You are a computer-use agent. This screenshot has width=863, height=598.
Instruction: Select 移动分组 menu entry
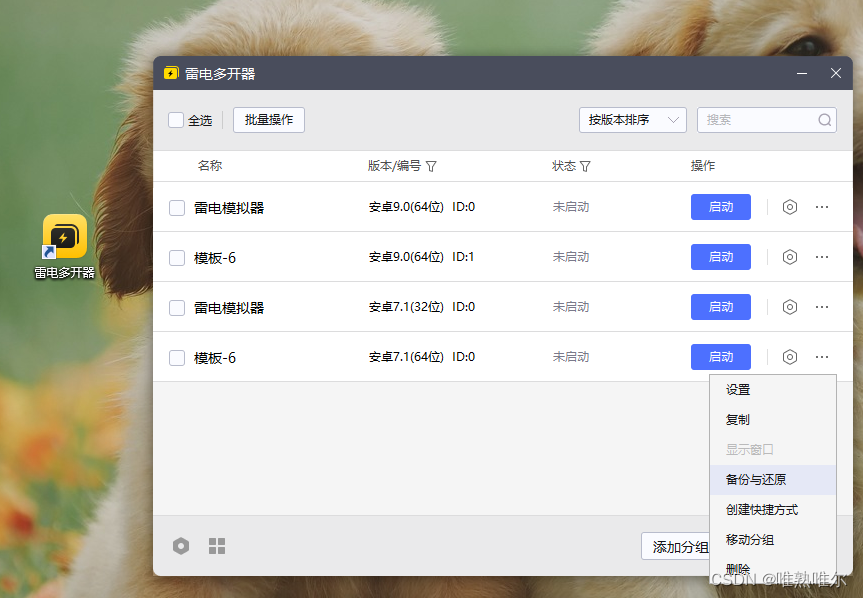[773, 540]
